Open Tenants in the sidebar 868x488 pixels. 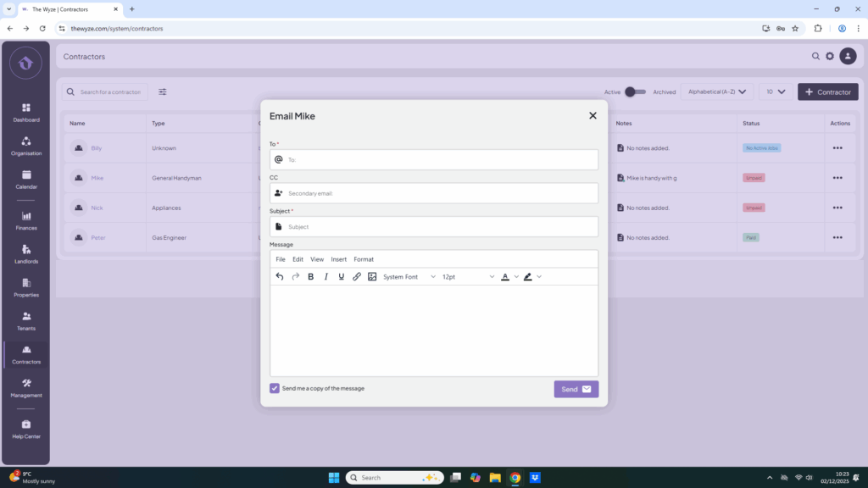[26, 321]
